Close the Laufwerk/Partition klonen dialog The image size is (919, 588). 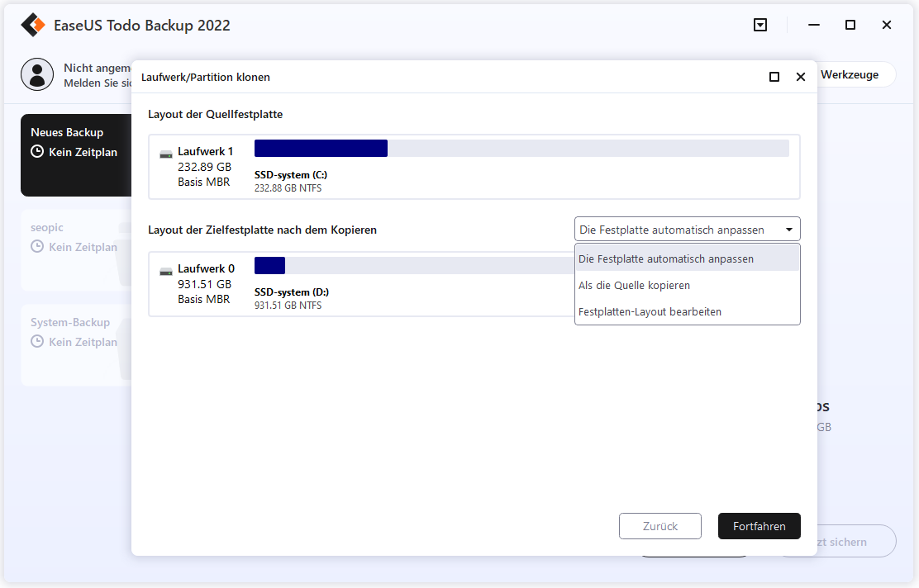pyautogui.click(x=801, y=77)
